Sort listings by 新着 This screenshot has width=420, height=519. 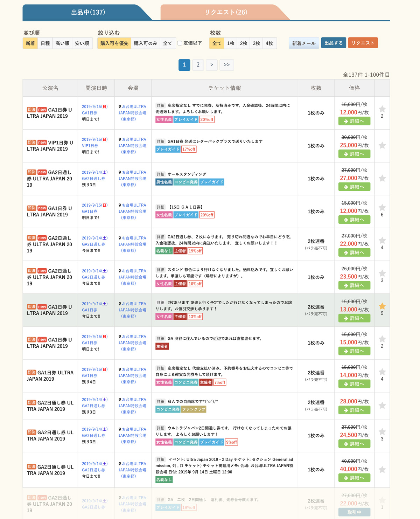coord(30,43)
